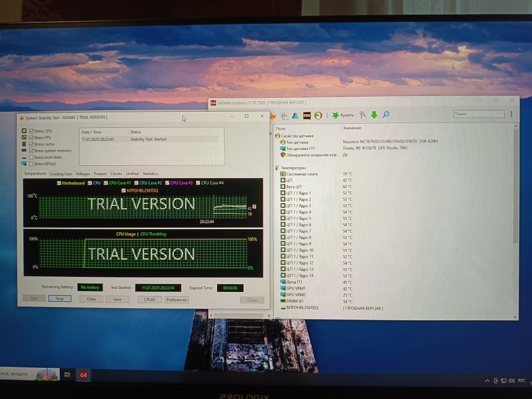Screen dimensions: 532x399
Task: Click the keys license icon in toolbar
Action: point(362,115)
